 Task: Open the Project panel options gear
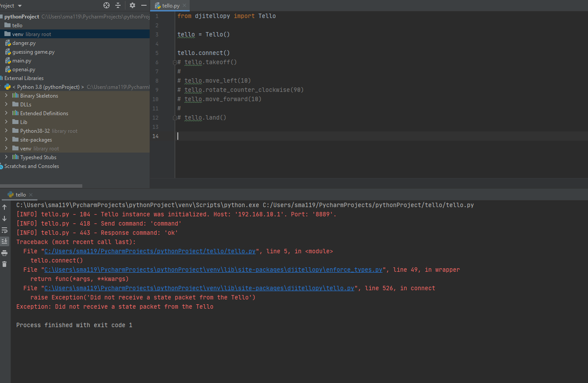pos(132,6)
